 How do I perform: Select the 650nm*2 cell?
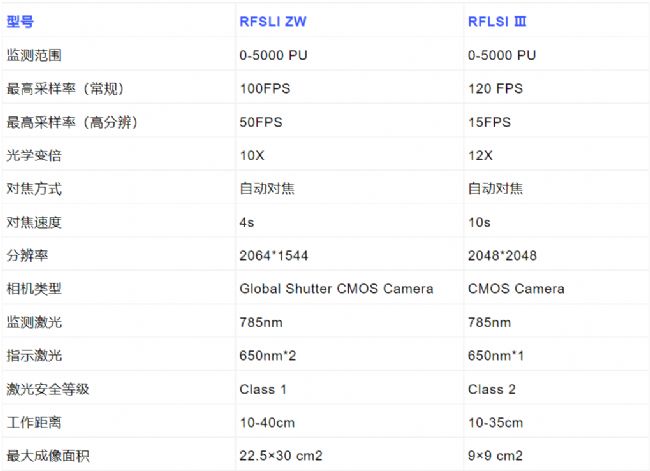click(x=268, y=355)
